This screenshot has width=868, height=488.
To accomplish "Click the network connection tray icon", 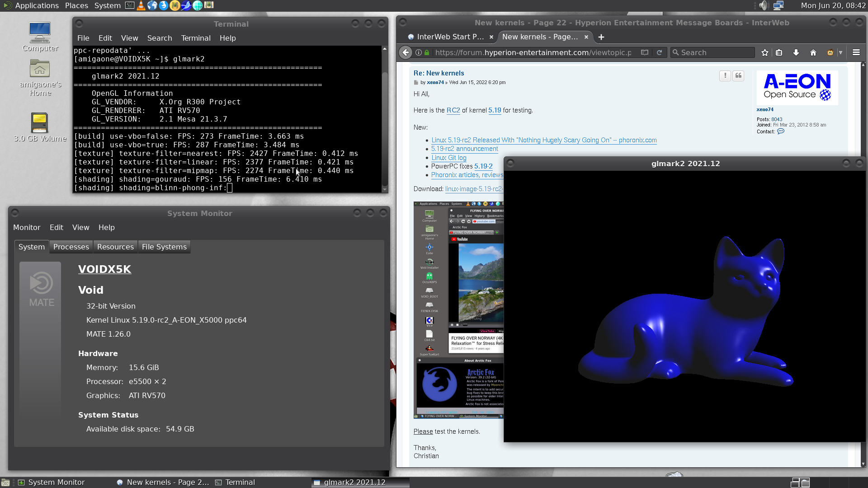I will click(778, 5).
